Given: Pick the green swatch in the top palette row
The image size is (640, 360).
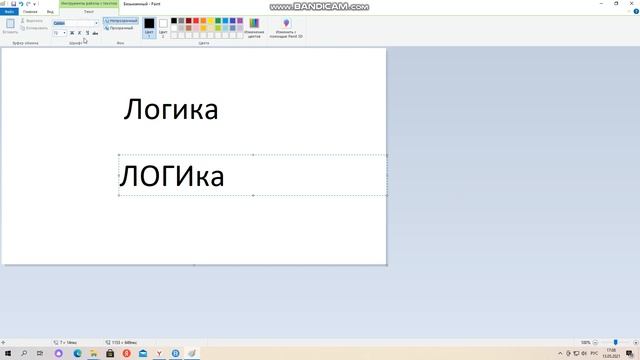Looking at the screenshot, I should coord(218,20).
